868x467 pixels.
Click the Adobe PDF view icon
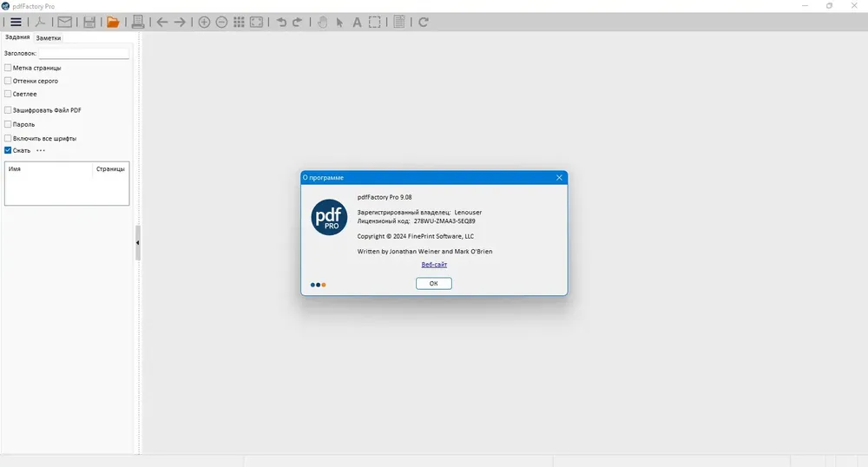click(x=40, y=22)
